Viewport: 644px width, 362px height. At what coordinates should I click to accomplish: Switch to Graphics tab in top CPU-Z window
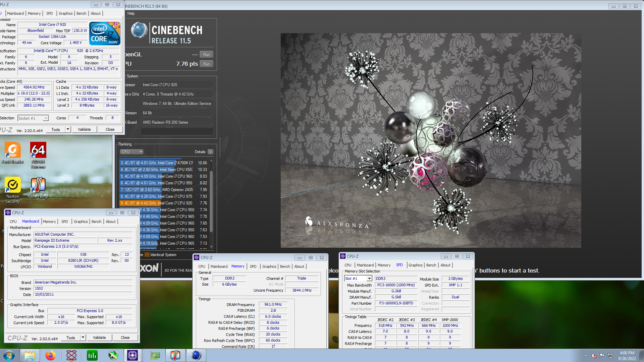tap(65, 13)
